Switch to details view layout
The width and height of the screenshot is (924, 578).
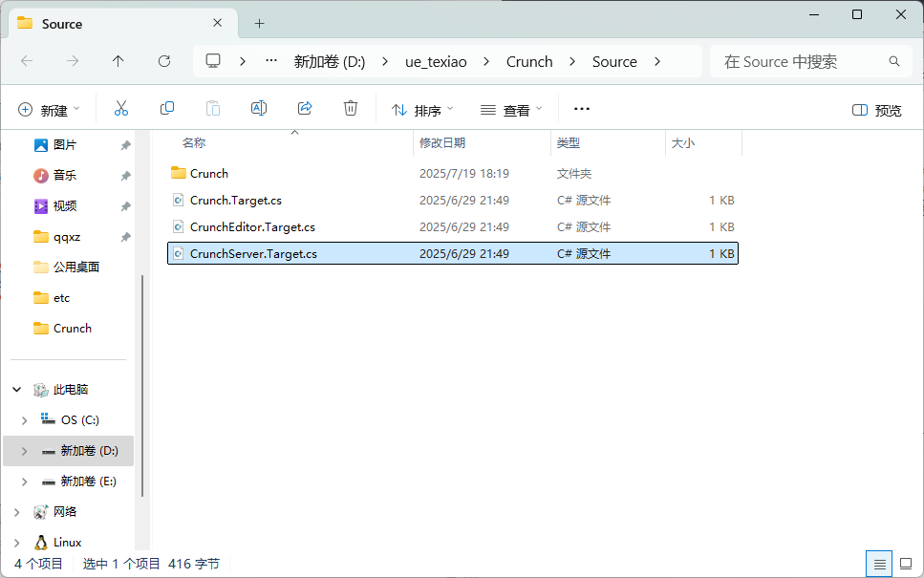coord(880,564)
